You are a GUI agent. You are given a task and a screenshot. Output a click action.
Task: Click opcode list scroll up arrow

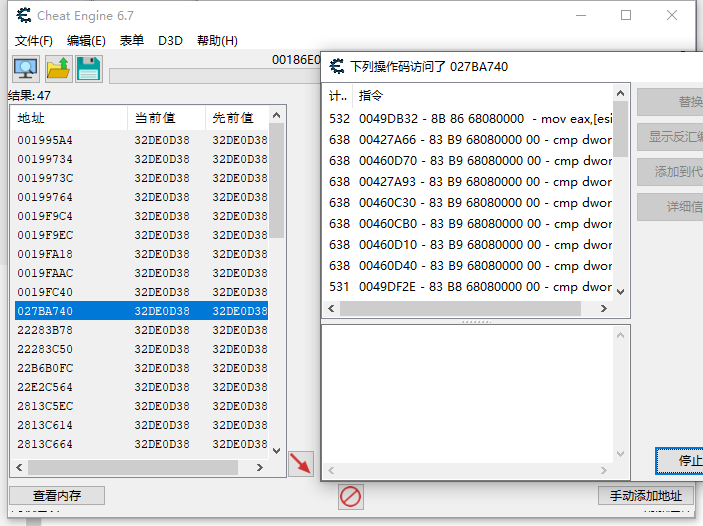click(621, 93)
